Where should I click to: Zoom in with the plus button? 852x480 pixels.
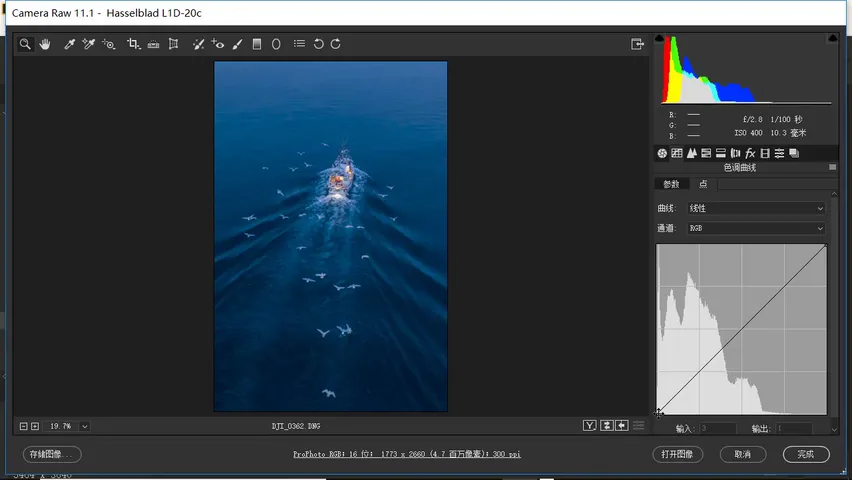[35, 426]
